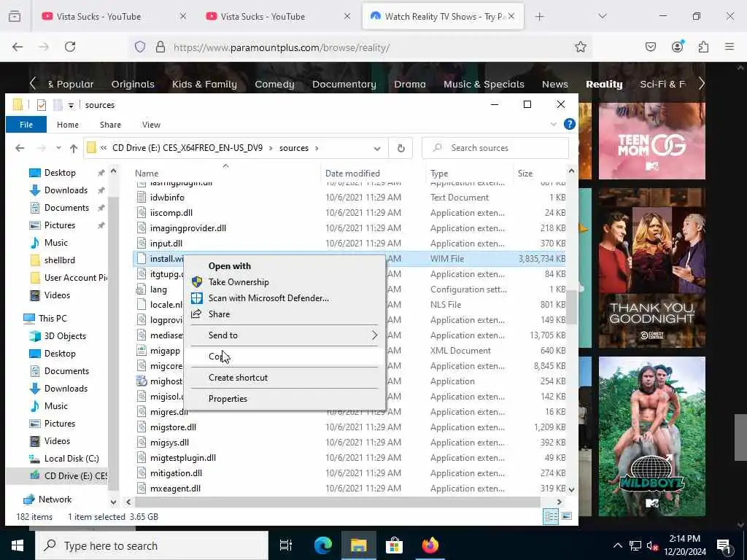Click the Type here to search box
Screen dimensions: 747x560
click(152, 545)
